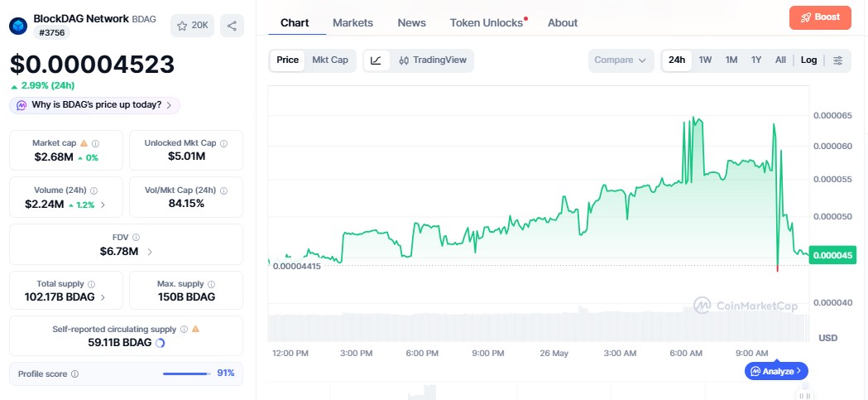Click the Profile score progress bar

click(186, 374)
